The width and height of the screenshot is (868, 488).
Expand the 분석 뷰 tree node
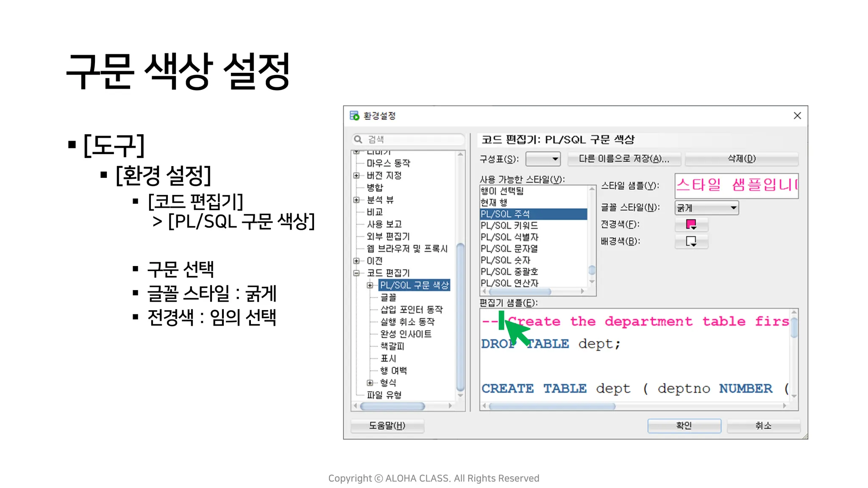click(x=356, y=200)
